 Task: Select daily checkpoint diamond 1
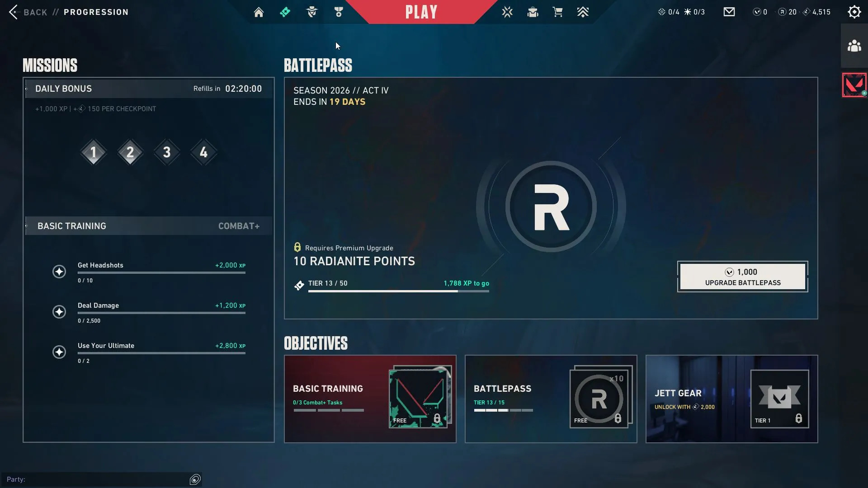click(x=94, y=152)
